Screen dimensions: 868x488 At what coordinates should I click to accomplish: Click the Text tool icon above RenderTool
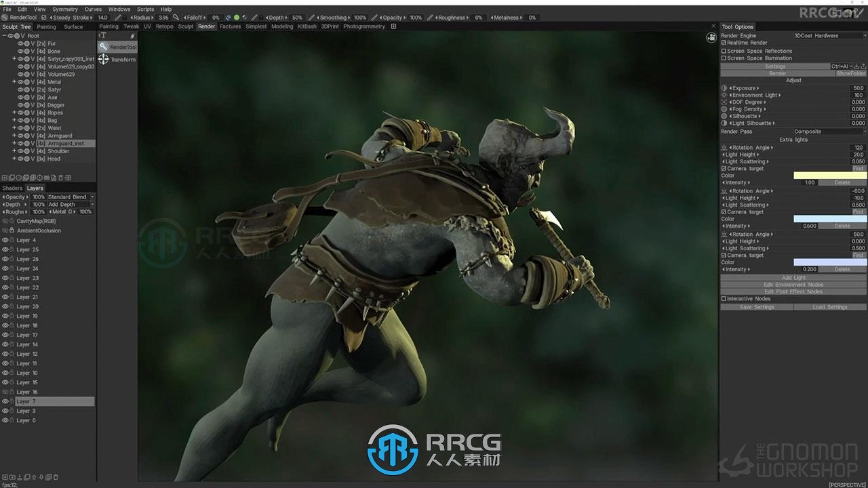point(103,35)
